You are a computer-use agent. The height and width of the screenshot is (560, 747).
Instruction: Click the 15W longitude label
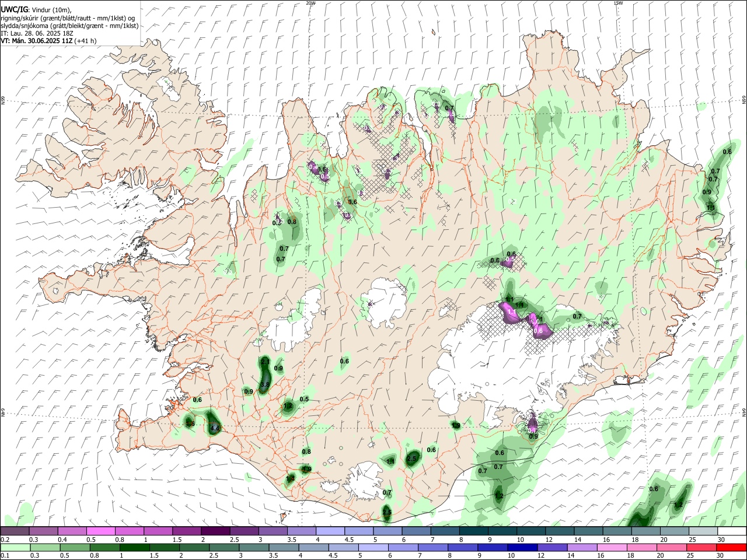[x=617, y=3]
